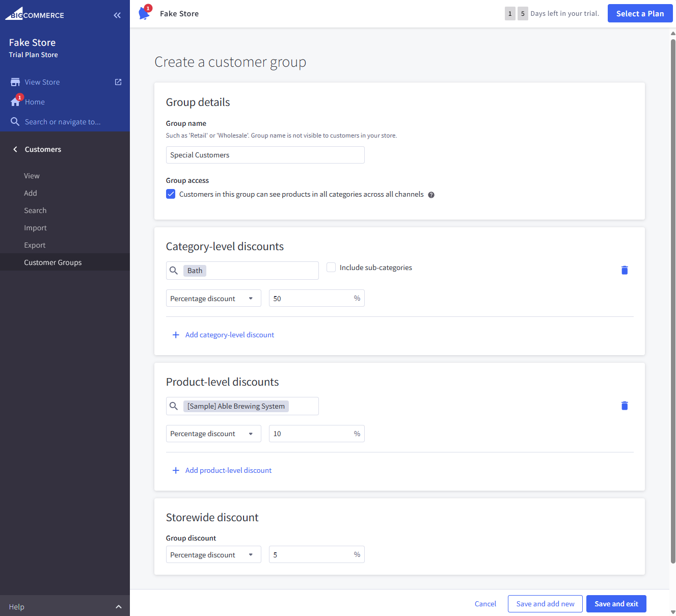Go back using Customers chevron icon
This screenshot has height=616, width=676.
point(15,149)
